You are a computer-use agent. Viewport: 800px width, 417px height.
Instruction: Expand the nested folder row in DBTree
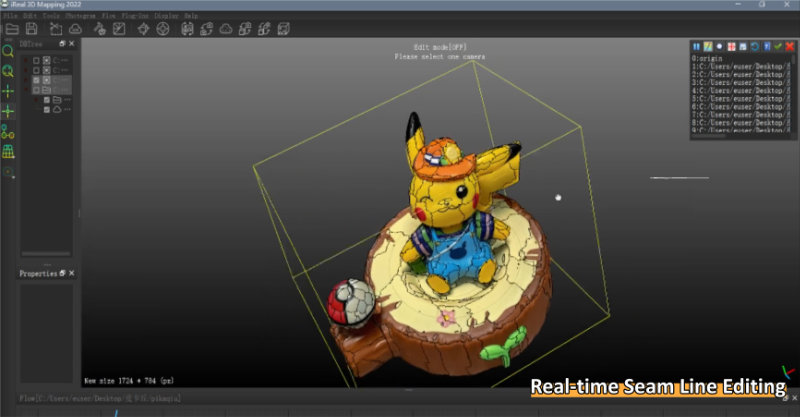click(x=36, y=100)
